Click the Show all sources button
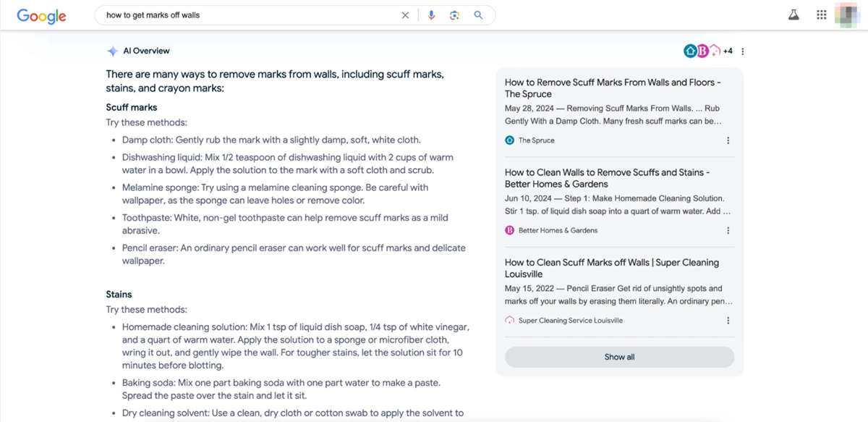The image size is (868, 422). [x=619, y=357]
